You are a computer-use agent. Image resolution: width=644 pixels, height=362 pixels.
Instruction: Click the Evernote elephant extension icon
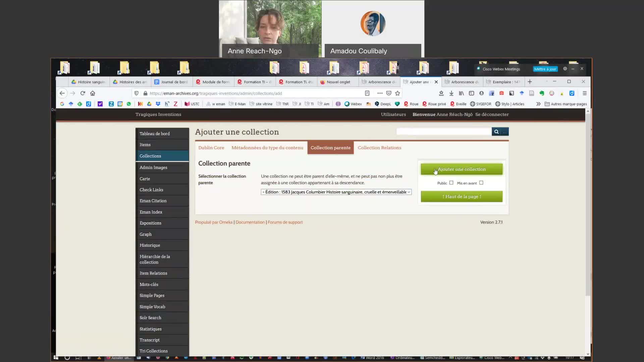click(542, 93)
